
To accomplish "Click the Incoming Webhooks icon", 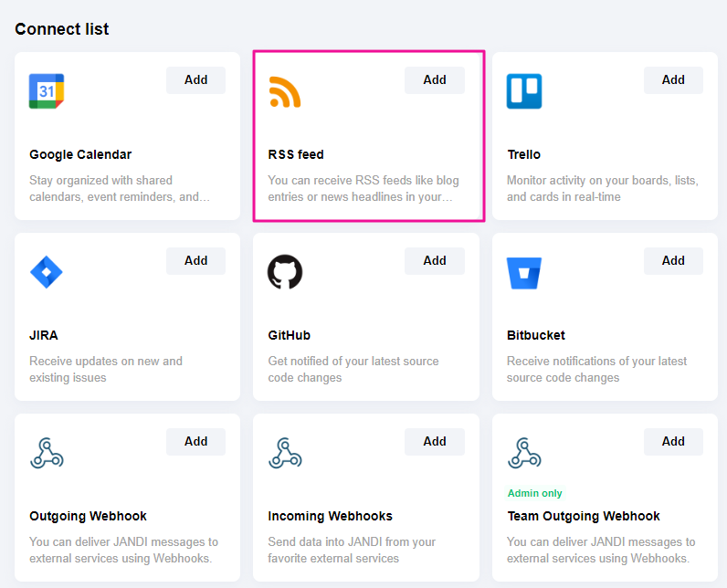I will point(285,453).
